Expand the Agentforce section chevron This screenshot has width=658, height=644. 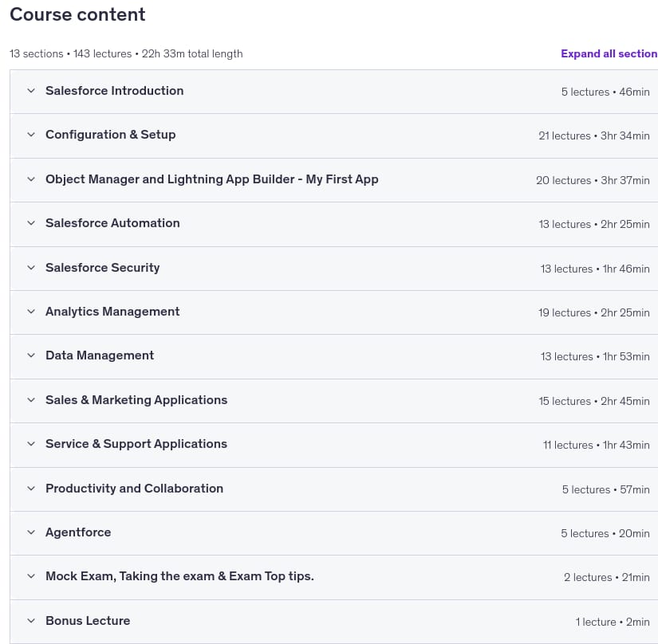click(31, 532)
